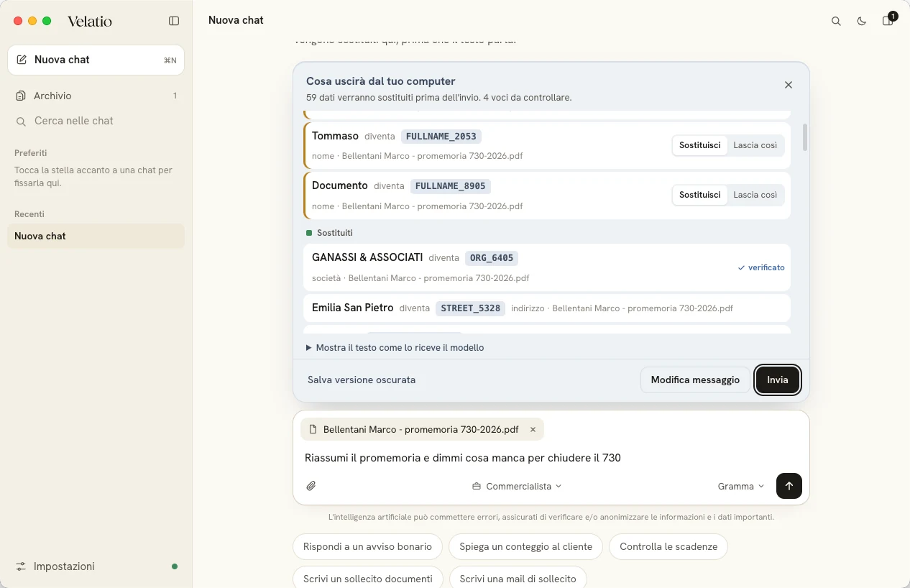
Task: Click 'Salva versione oscurata' link
Action: (x=362, y=380)
